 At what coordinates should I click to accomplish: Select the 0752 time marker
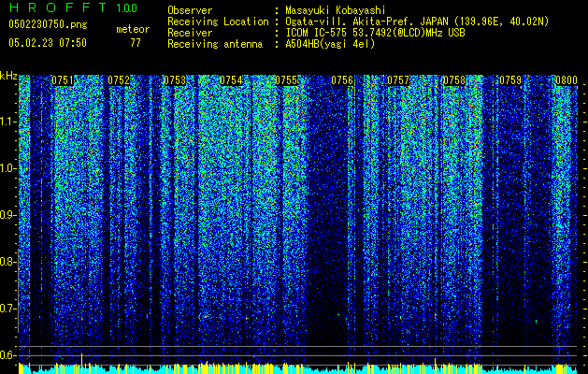(119, 80)
